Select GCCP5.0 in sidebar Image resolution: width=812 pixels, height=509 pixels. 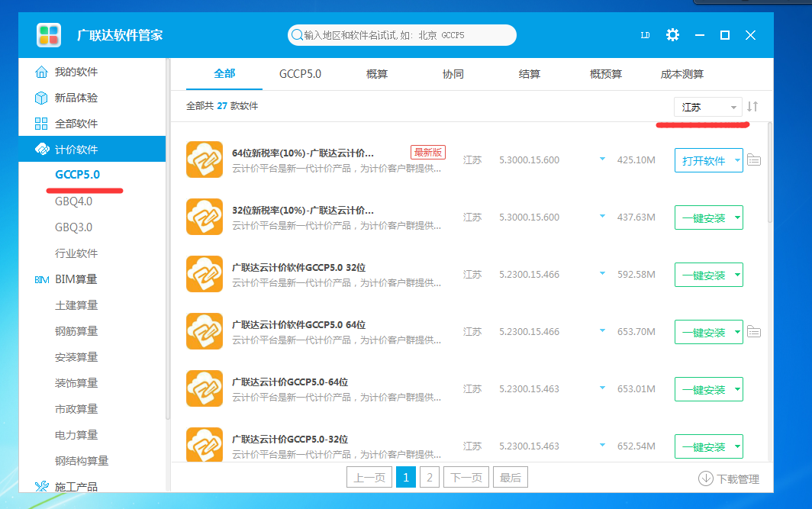pos(78,175)
